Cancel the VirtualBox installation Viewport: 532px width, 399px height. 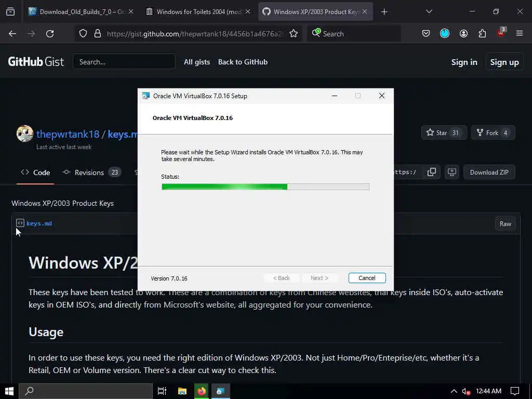click(x=367, y=278)
